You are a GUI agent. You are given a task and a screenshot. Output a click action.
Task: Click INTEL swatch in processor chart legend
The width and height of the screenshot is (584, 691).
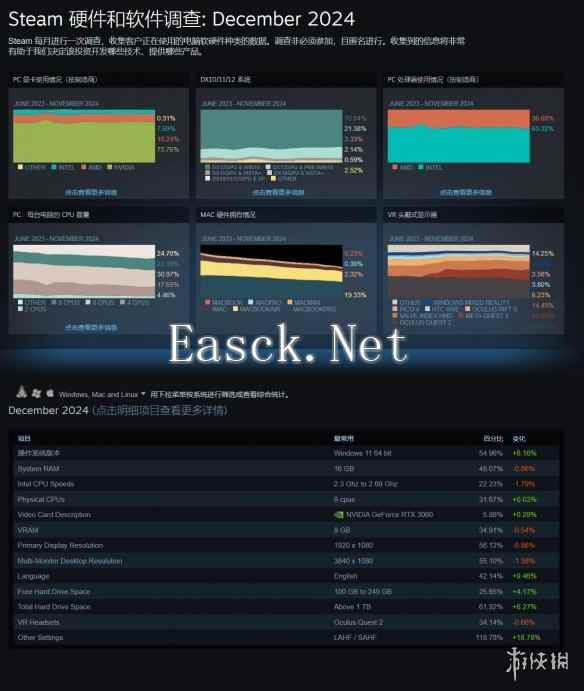tap(420, 167)
